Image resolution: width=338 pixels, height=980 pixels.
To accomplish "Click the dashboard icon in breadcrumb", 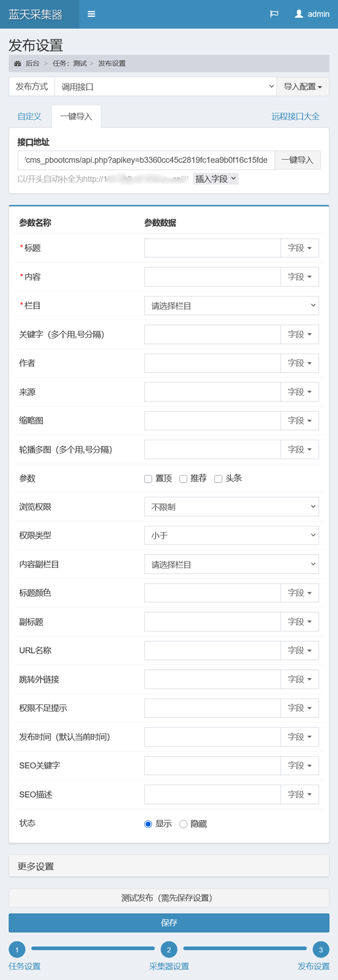I will 17,64.
